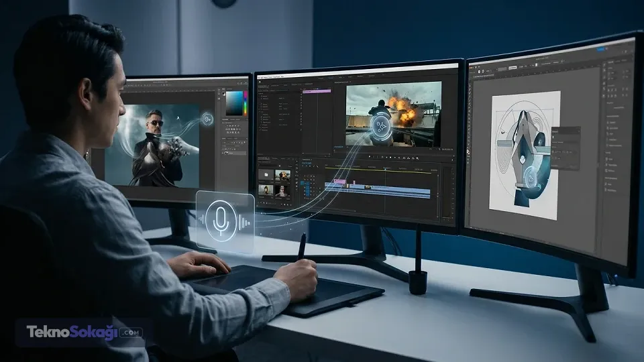Click the white highlighted field in Illustrator's control bar
644x362 pixels.
pyautogui.click(x=513, y=68)
